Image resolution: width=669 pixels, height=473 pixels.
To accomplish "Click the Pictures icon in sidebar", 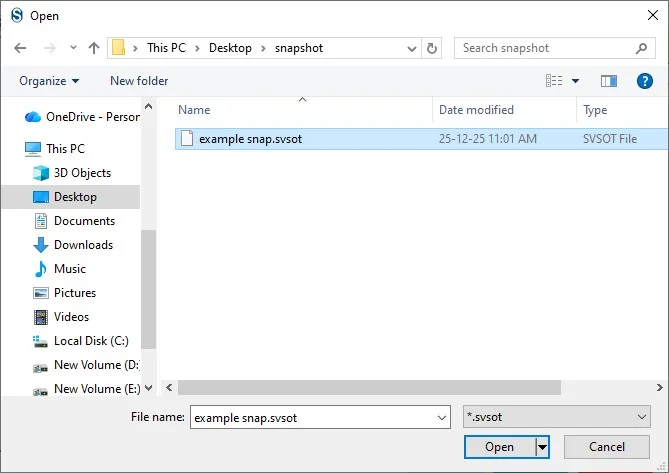I will click(x=41, y=293).
